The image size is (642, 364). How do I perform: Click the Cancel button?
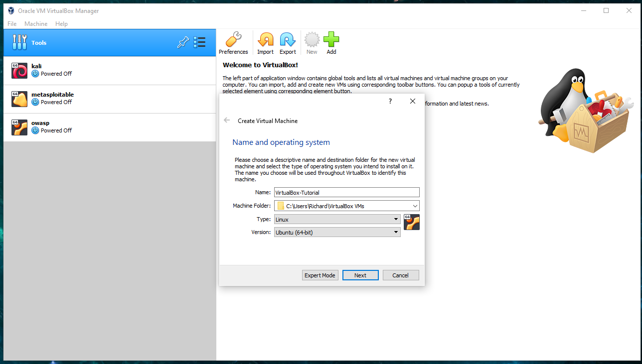[401, 275]
